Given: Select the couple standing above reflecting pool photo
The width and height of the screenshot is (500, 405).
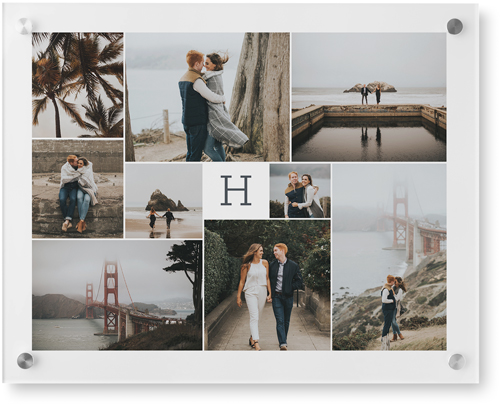Looking at the screenshot, I should pyautogui.click(x=369, y=97).
